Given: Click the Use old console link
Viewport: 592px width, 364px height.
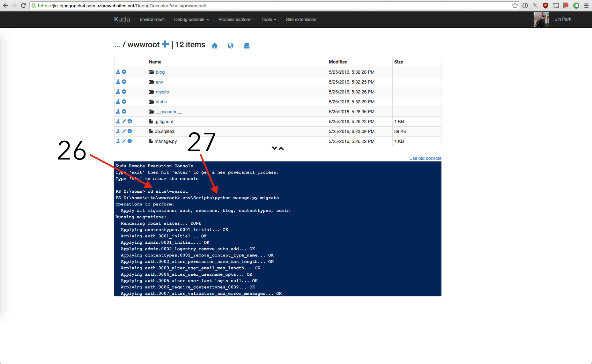Looking at the screenshot, I should 425,158.
